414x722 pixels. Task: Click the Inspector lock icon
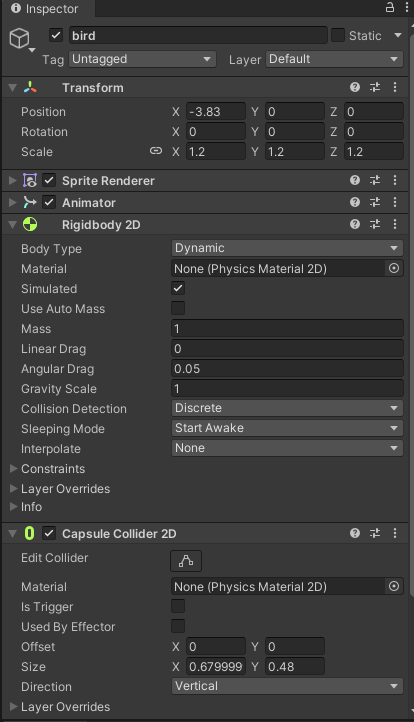(390, 7)
